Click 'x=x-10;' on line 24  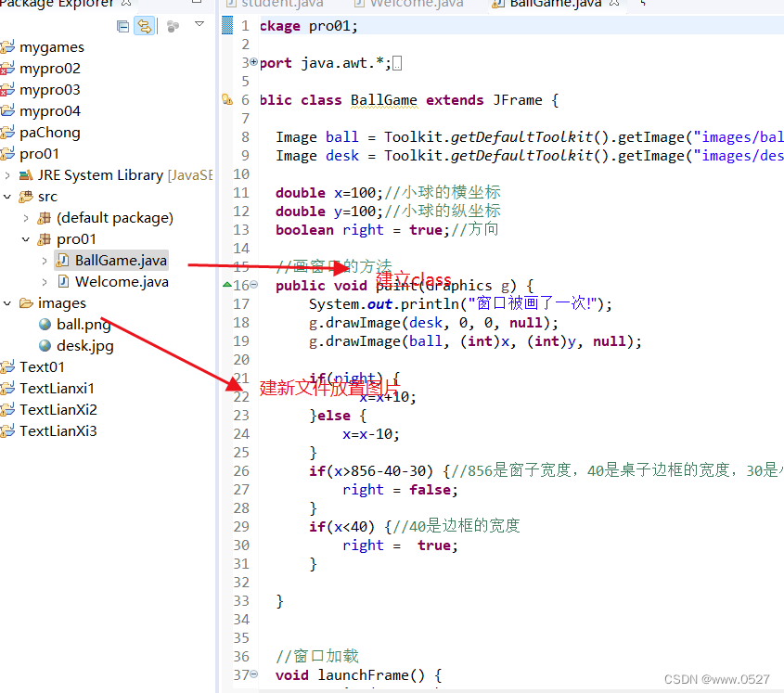tap(371, 433)
